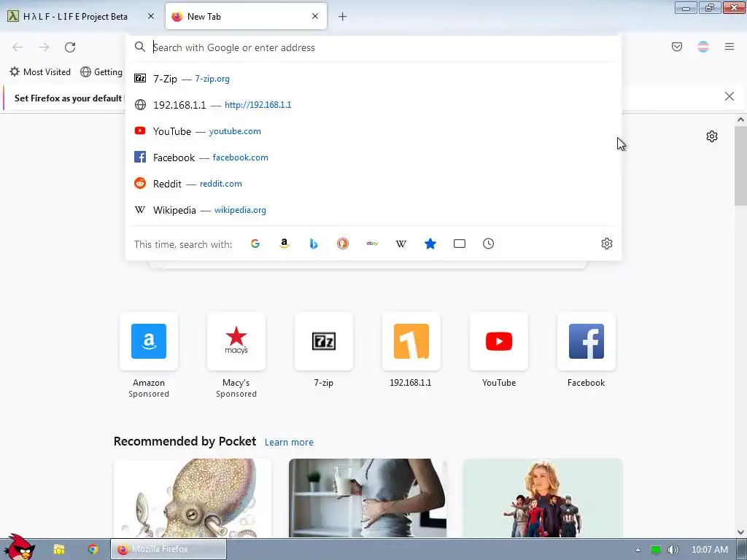Open the Start menu red bird button
Image resolution: width=747 pixels, height=560 pixels.
tap(19, 548)
